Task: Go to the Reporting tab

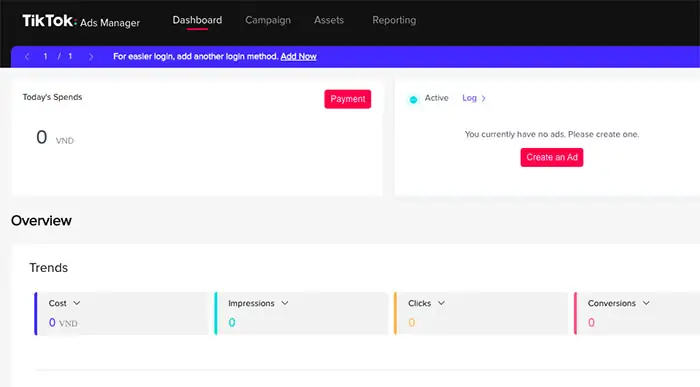Action: pyautogui.click(x=394, y=20)
